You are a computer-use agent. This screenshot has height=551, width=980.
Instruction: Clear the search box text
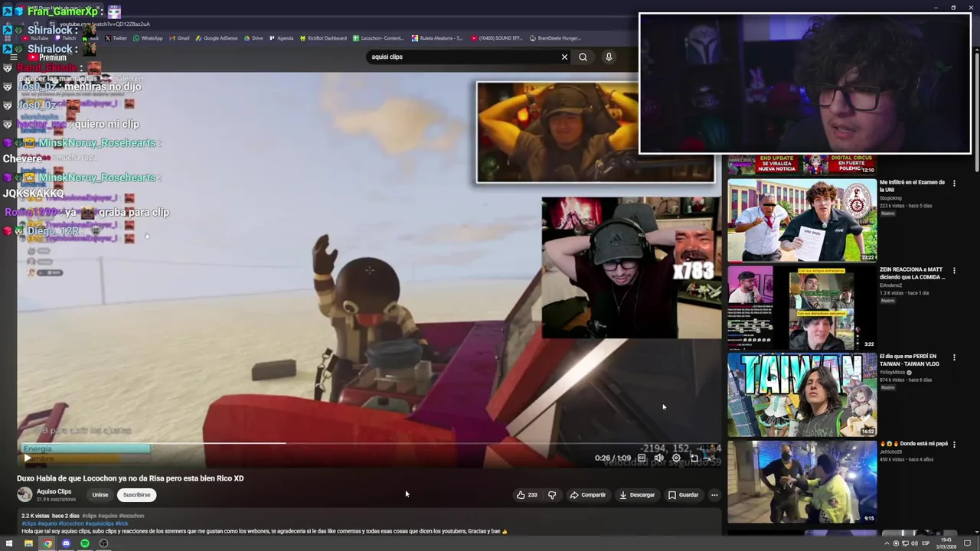pos(564,57)
